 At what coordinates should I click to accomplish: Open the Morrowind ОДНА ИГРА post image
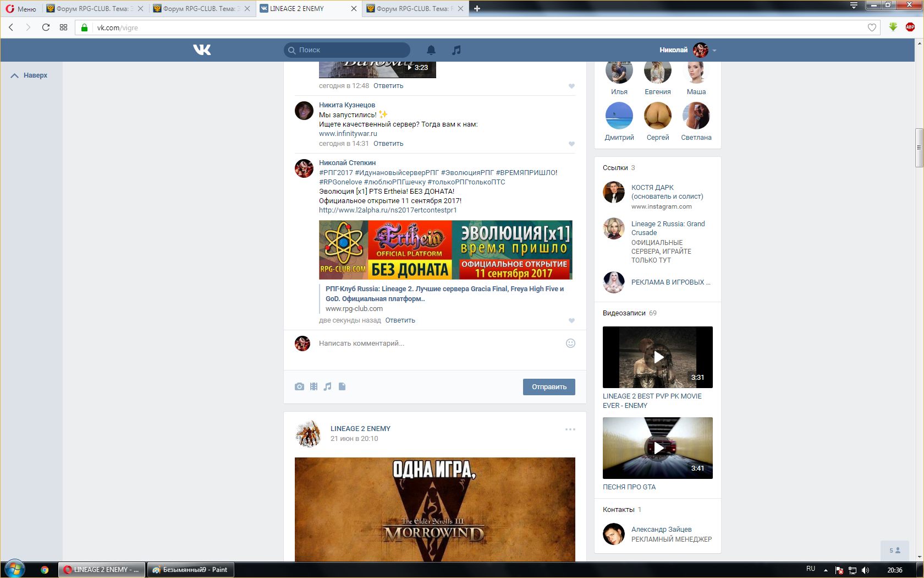point(435,509)
